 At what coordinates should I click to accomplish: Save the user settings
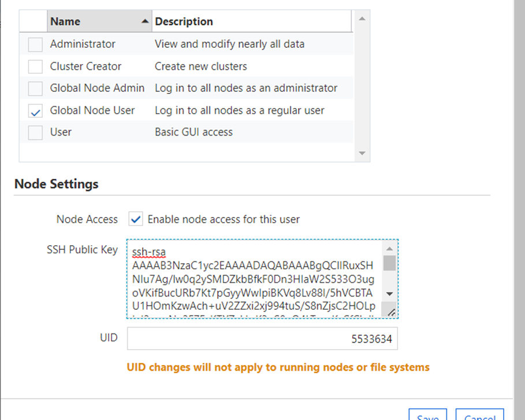click(x=428, y=415)
